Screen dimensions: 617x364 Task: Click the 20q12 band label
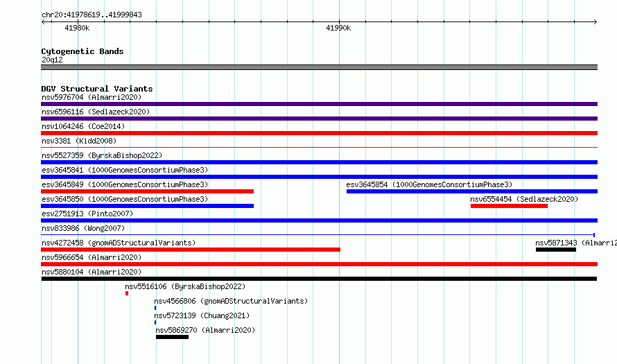coord(52,60)
